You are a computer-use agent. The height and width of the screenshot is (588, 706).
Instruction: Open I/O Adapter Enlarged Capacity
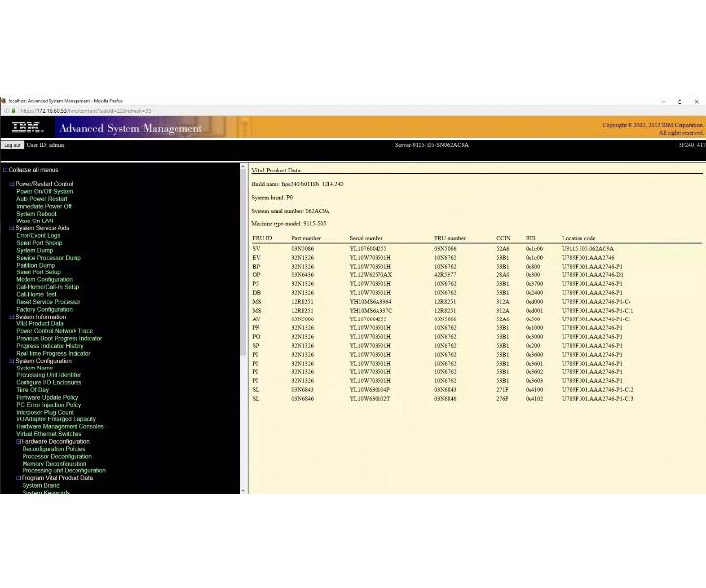click(56, 419)
